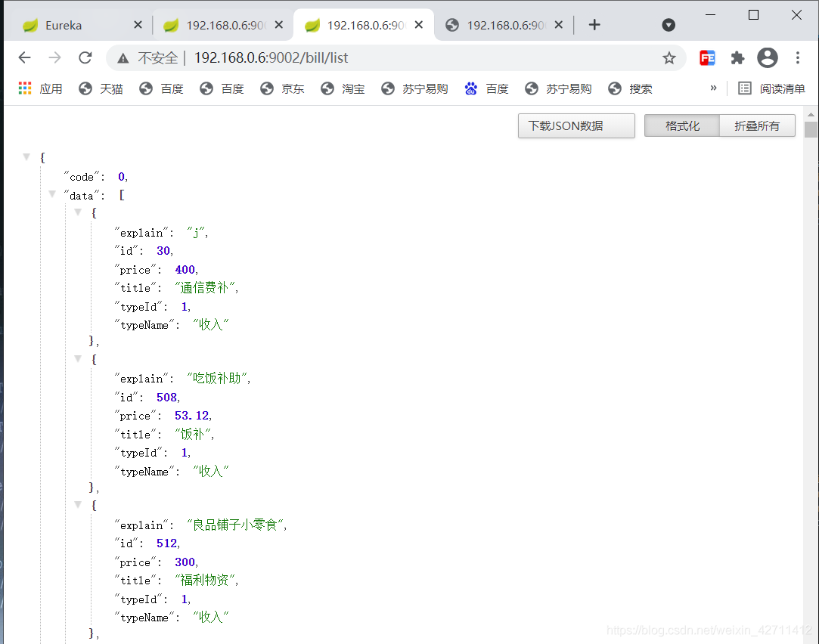Click the browser back arrow
The image size is (819, 644).
(x=24, y=58)
